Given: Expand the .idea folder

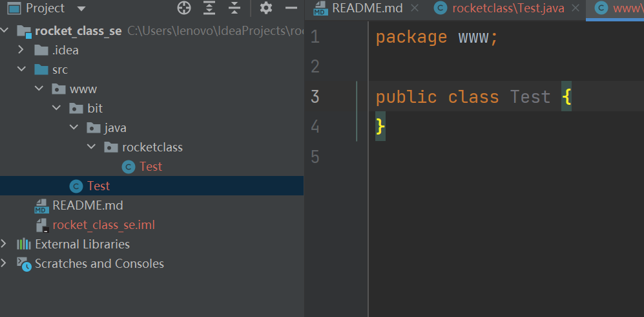Looking at the screenshot, I should (21, 50).
